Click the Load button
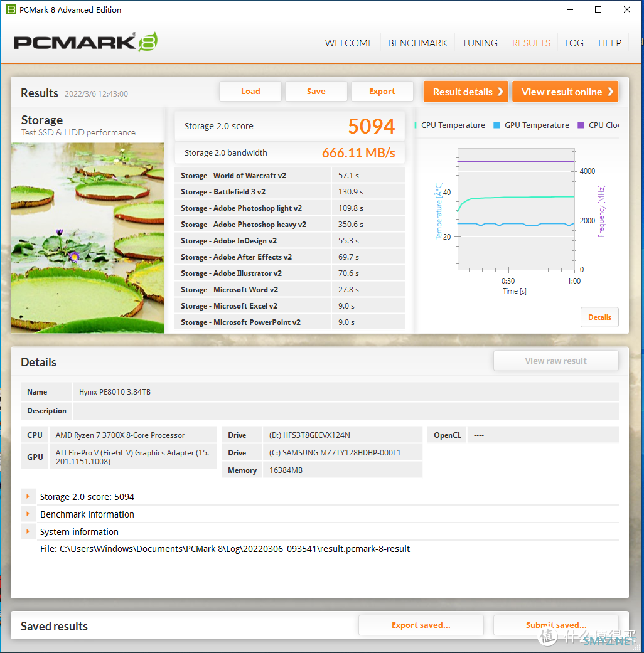644x653 pixels. point(250,91)
